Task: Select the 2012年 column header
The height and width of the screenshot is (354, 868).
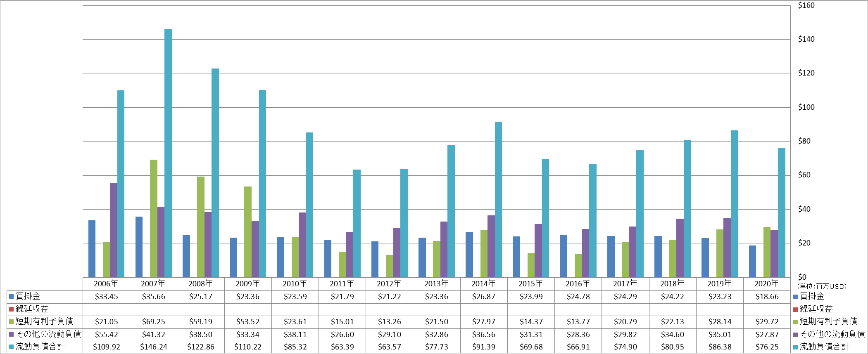Action: pyautogui.click(x=389, y=284)
